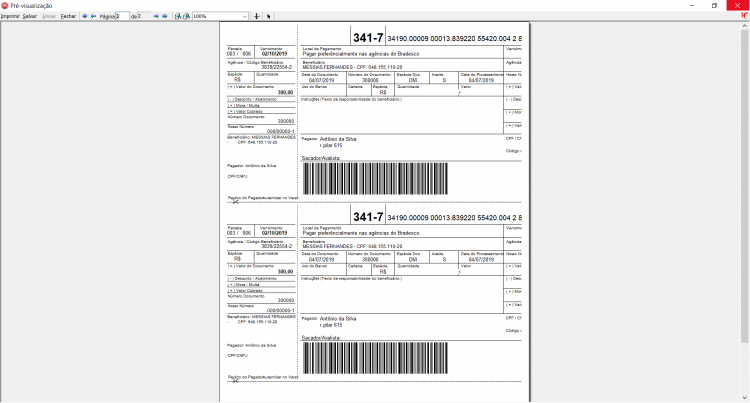750x403 pixels.
Task: Click the vertical scrollbar thumb
Action: point(744,186)
